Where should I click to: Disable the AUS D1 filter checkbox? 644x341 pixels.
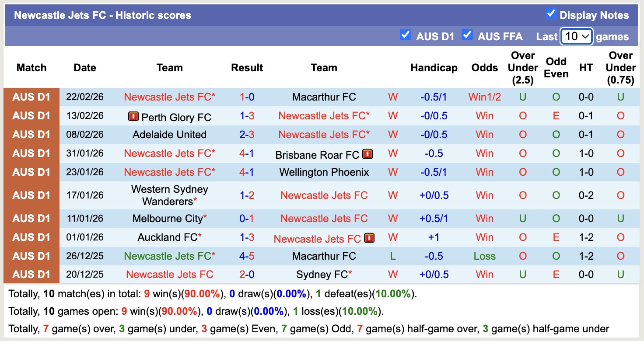click(x=406, y=35)
